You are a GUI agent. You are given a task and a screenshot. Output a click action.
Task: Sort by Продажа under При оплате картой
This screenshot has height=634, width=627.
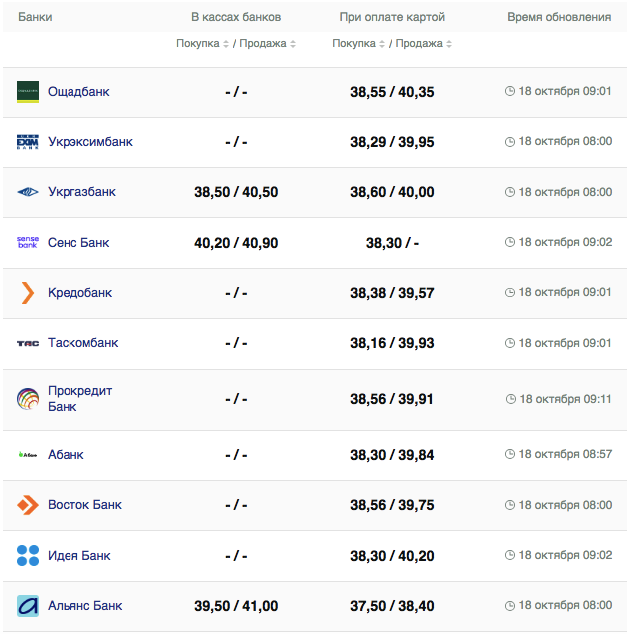423,44
